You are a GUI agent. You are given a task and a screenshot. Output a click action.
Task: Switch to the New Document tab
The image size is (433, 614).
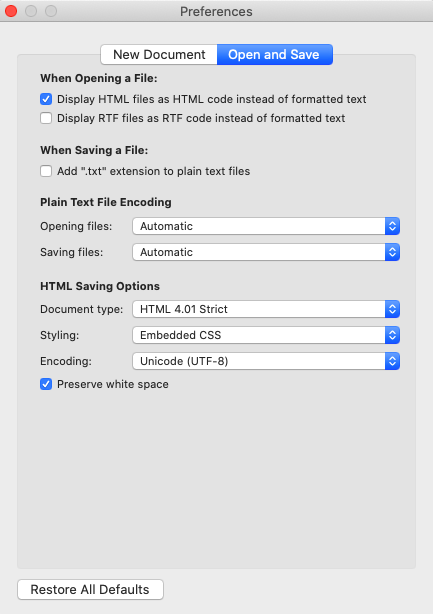[159, 54]
